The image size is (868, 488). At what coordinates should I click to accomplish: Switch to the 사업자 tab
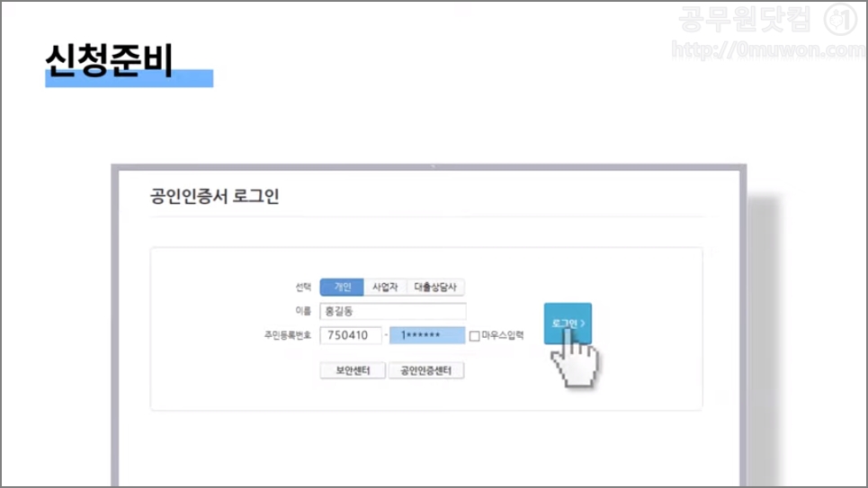tap(385, 287)
